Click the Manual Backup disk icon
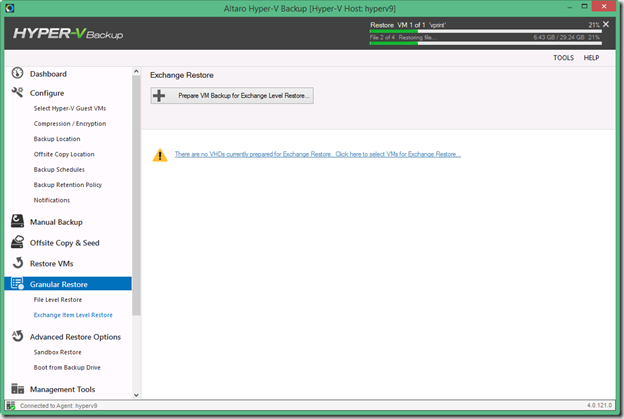This screenshot has width=624, height=419. pyautogui.click(x=17, y=221)
